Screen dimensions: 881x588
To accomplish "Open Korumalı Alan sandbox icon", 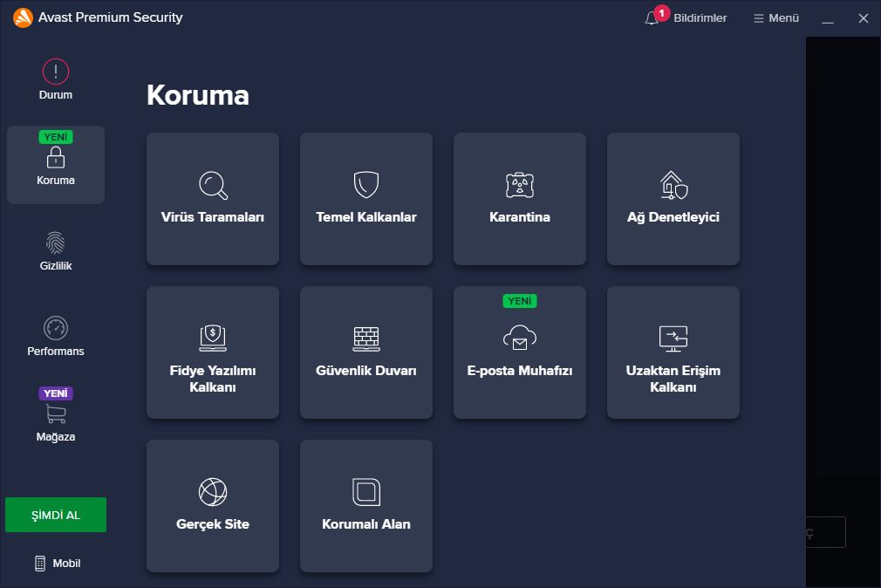I will coord(366,492).
